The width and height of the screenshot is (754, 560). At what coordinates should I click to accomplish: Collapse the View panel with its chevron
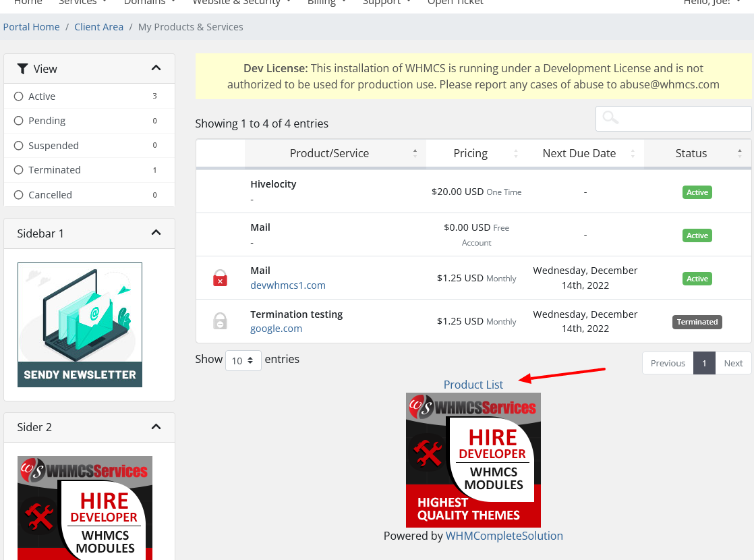(156, 68)
